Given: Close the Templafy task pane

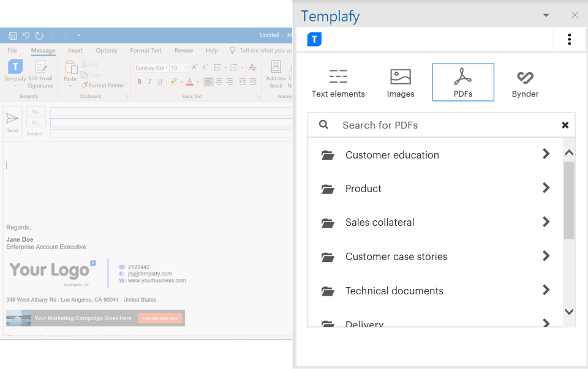Looking at the screenshot, I should tap(575, 15).
